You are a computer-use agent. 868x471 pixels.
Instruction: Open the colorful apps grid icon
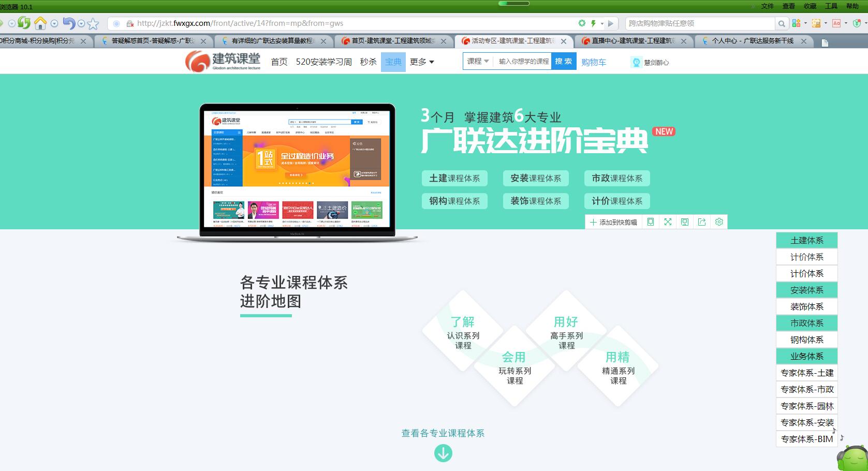click(796, 23)
